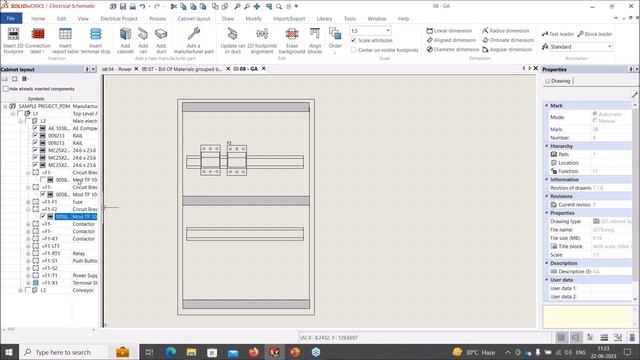Select the Ordinate dimension tool

(x=508, y=40)
